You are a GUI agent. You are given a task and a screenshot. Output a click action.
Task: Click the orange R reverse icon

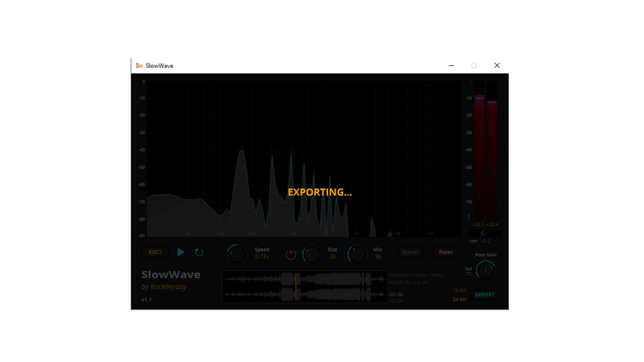click(291, 254)
